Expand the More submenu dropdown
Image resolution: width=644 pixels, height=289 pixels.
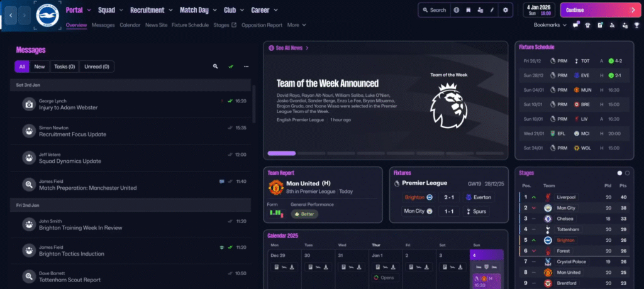click(x=297, y=25)
